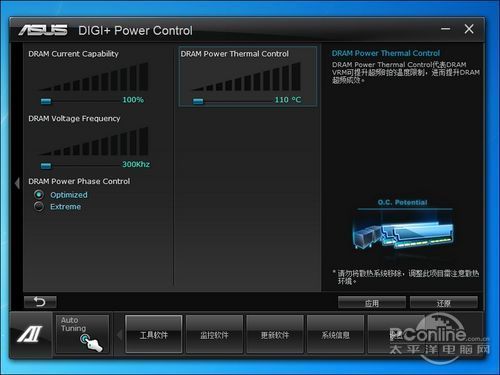Open the 工具软件 tab

[x=154, y=334]
